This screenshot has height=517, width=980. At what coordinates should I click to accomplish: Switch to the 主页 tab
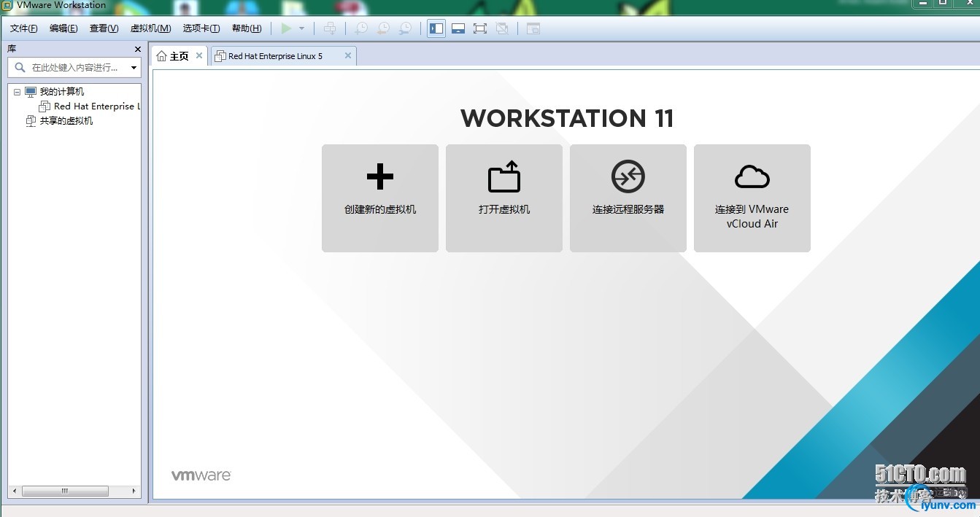tap(179, 56)
